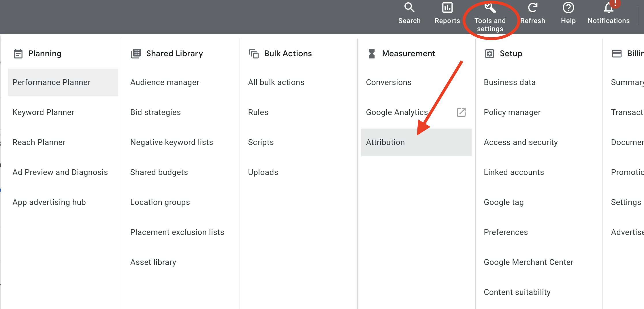Viewport: 644px width, 309px height.
Task: Open Placement exclusion lists
Action: 177,232
